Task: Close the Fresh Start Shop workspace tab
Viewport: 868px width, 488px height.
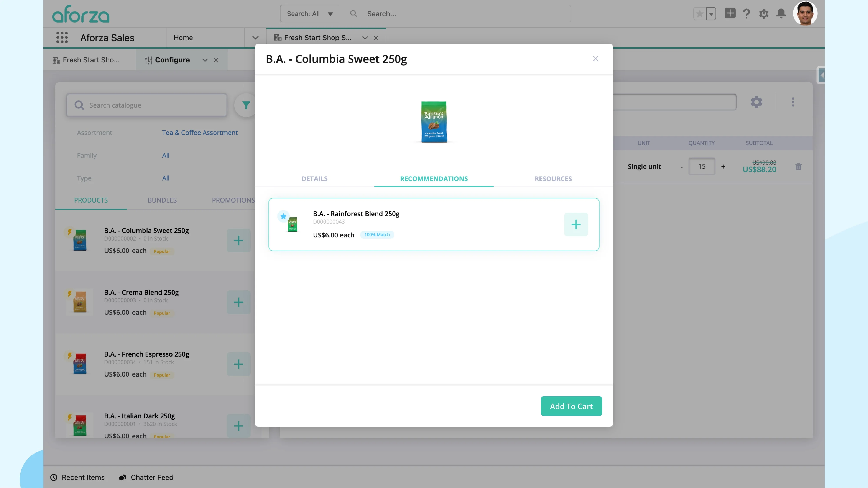Action: pos(376,38)
